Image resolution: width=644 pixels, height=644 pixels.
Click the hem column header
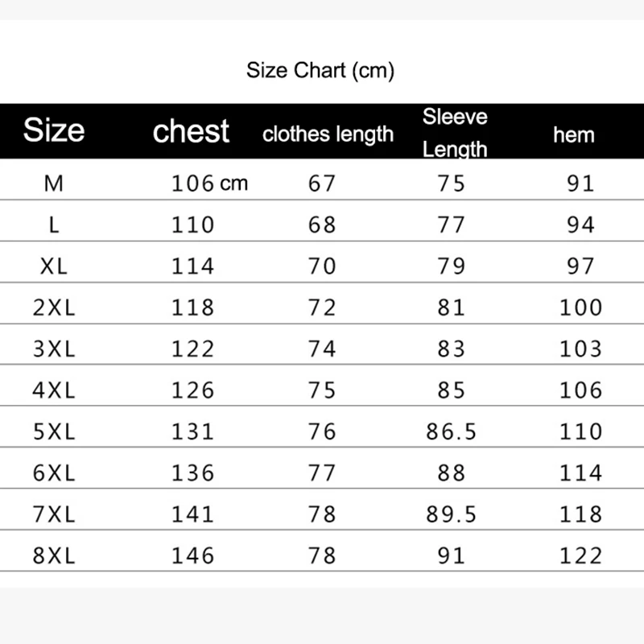(573, 134)
